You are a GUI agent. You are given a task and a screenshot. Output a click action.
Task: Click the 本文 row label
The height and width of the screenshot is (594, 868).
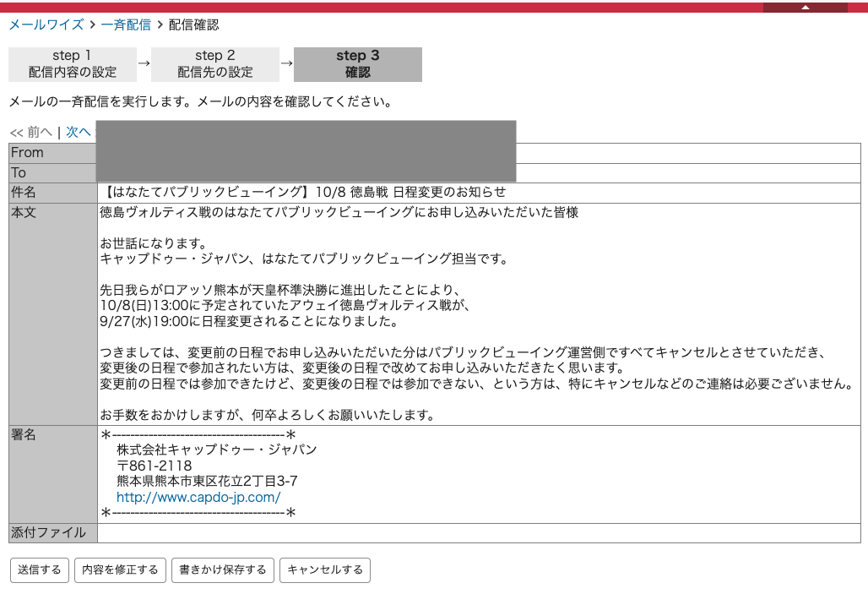coord(24,213)
